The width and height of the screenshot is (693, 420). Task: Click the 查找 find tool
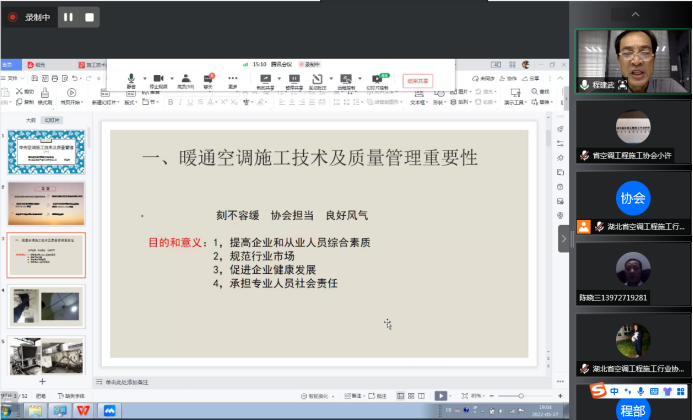[540, 92]
